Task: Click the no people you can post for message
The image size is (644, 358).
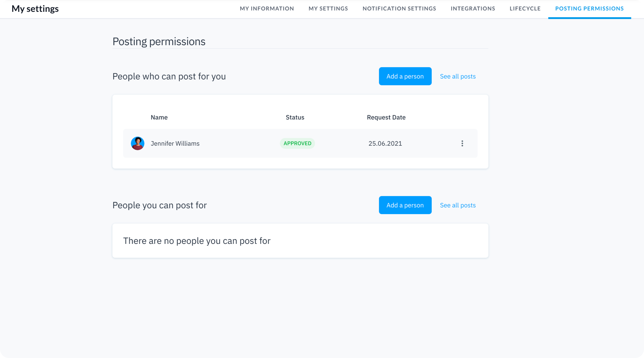Action: click(197, 241)
